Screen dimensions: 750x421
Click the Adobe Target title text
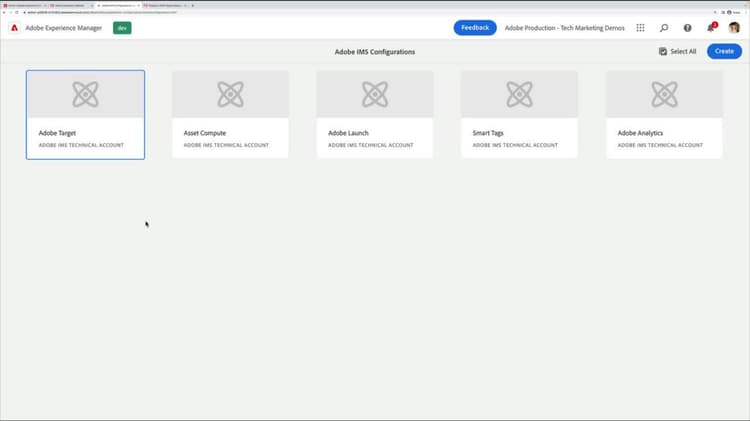tap(57, 133)
